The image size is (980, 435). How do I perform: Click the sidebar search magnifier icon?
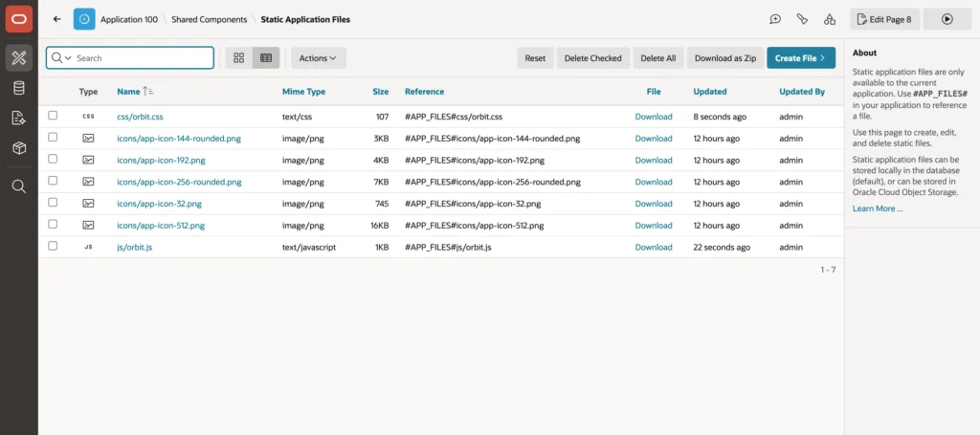tap(19, 186)
